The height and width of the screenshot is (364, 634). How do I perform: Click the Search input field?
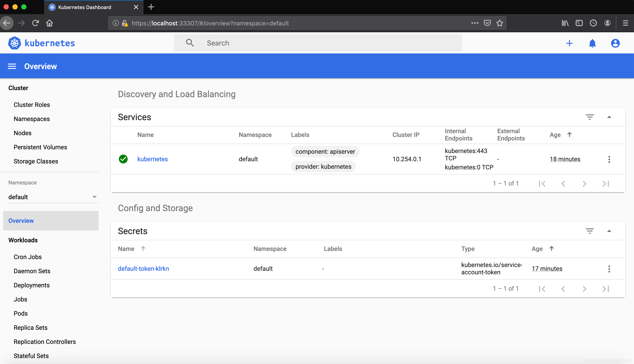[x=318, y=43]
